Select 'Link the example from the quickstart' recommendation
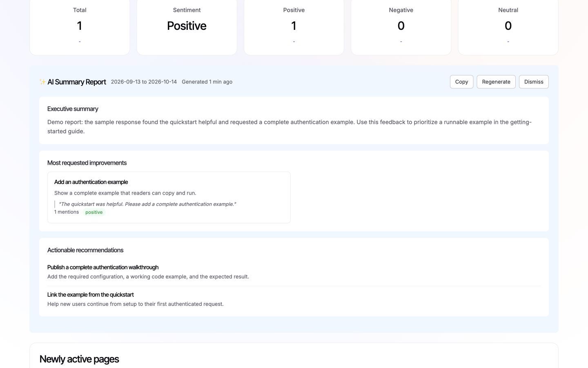The image size is (588, 368). pyautogui.click(x=91, y=295)
